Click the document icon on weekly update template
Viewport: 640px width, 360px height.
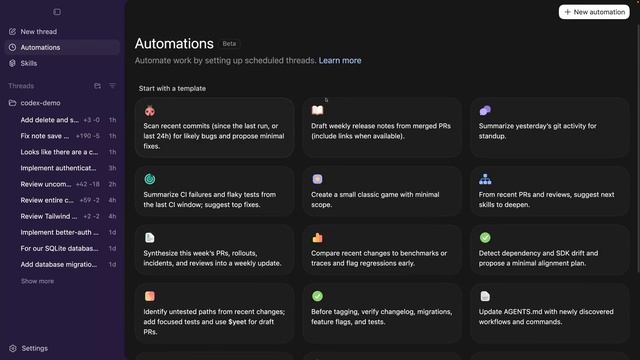(x=150, y=238)
